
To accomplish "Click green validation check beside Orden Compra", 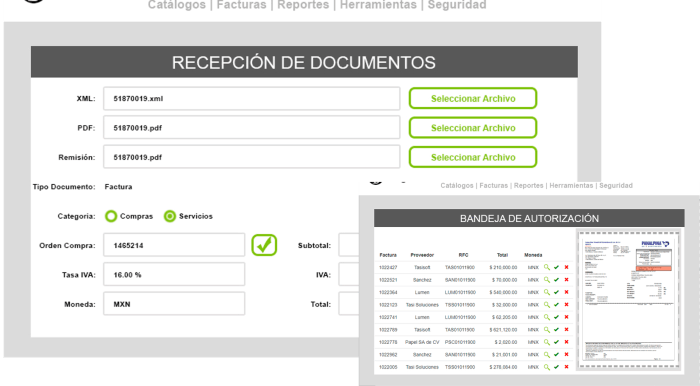I will click(x=264, y=245).
